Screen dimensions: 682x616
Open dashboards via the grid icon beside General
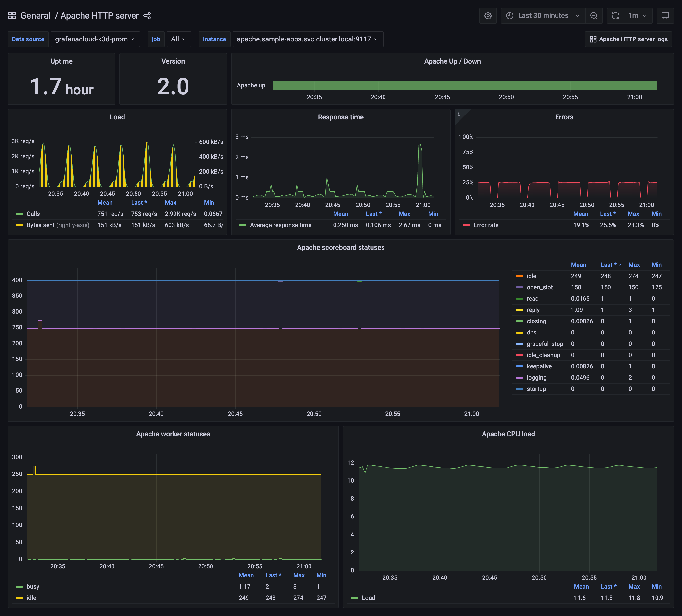[x=12, y=15]
